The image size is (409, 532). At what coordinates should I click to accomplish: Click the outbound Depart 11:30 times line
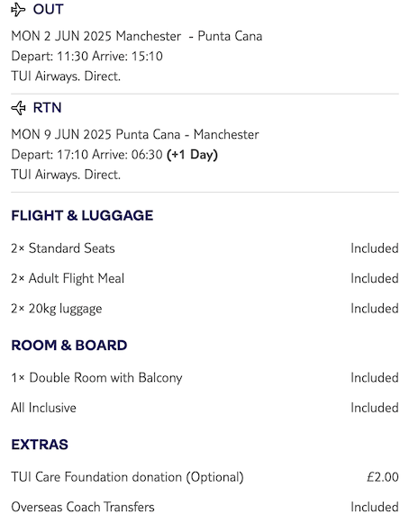86,56
